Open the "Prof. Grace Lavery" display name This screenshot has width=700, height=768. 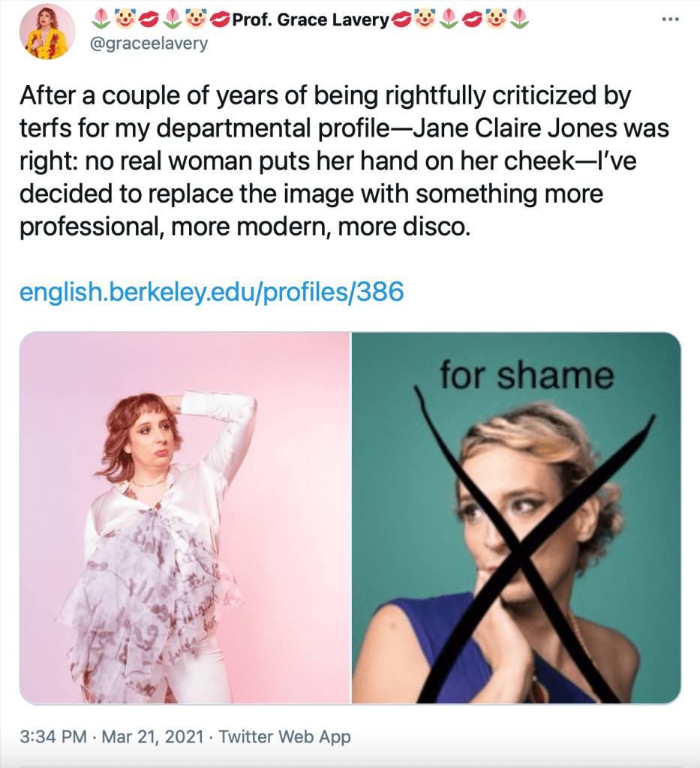tap(311, 20)
